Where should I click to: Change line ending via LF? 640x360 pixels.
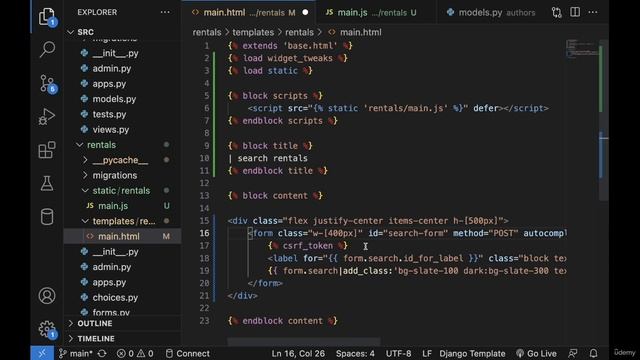coord(427,353)
